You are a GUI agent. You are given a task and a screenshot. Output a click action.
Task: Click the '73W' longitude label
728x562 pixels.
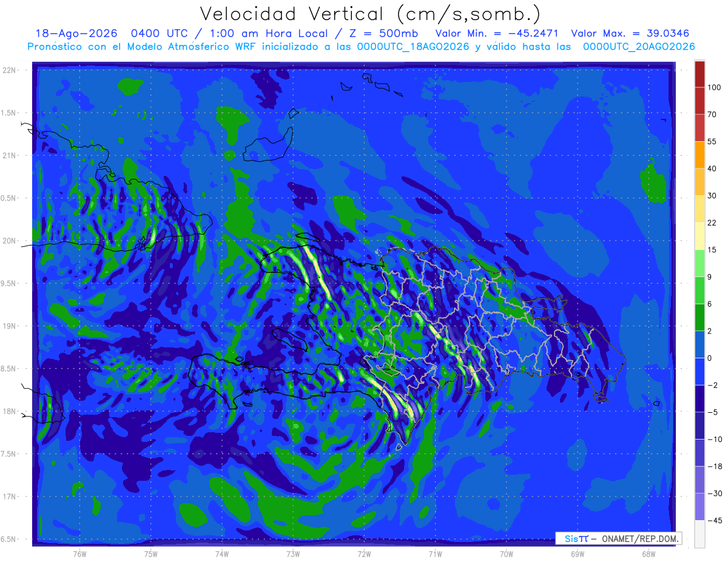[293, 554]
